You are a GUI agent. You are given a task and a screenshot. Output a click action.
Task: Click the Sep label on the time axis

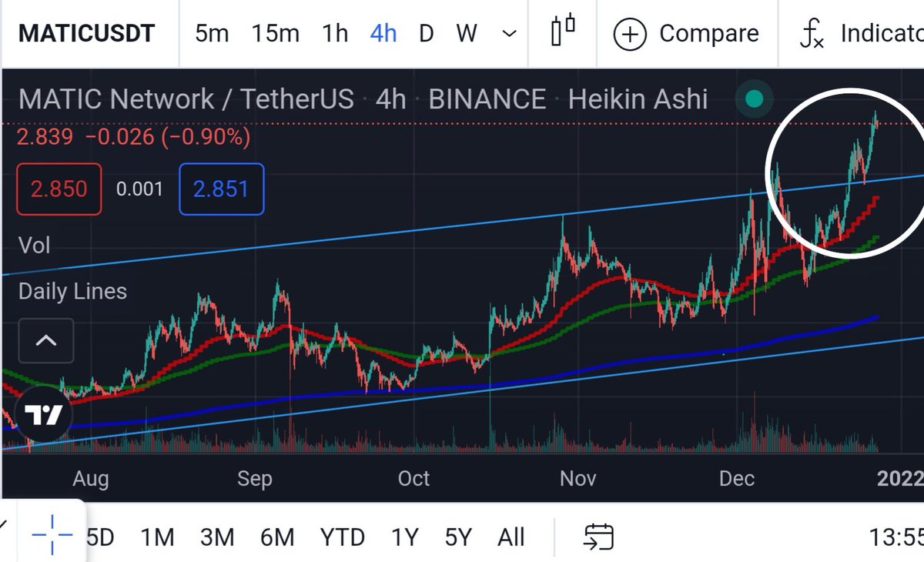[254, 478]
